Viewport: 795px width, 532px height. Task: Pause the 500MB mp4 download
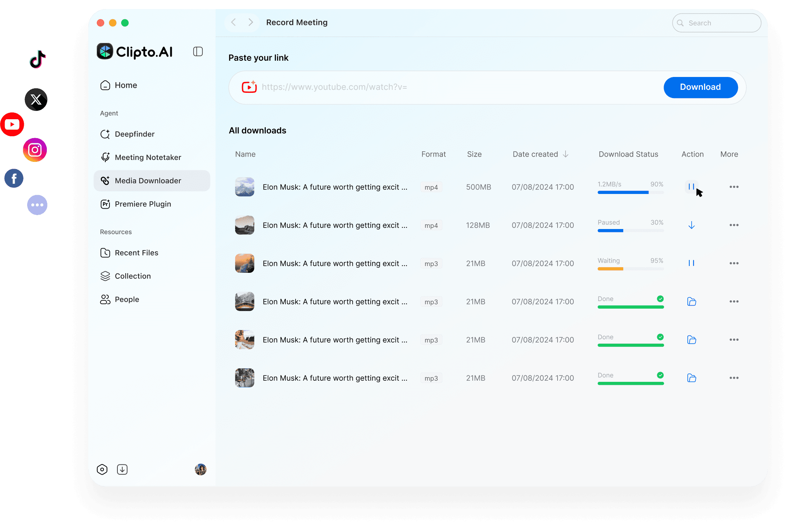(x=691, y=186)
